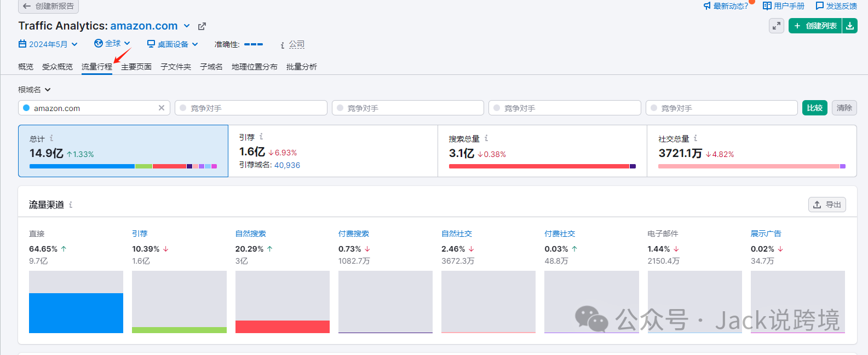
Task: Click the green 比较 button
Action: point(815,108)
